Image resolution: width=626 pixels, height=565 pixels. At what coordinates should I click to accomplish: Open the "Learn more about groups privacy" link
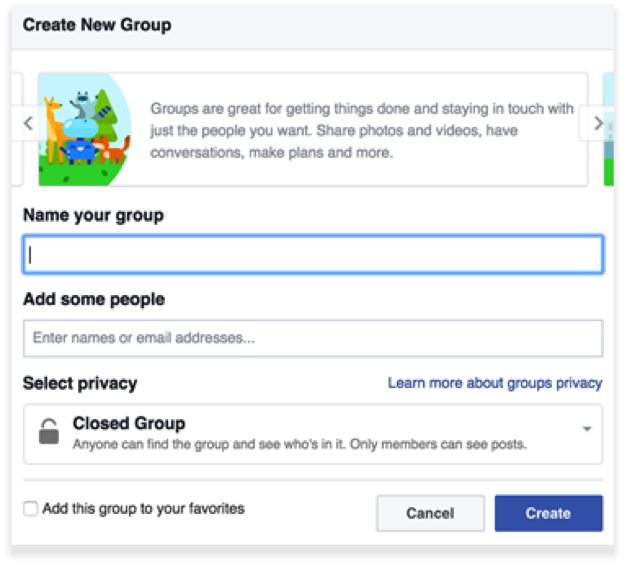(x=495, y=383)
